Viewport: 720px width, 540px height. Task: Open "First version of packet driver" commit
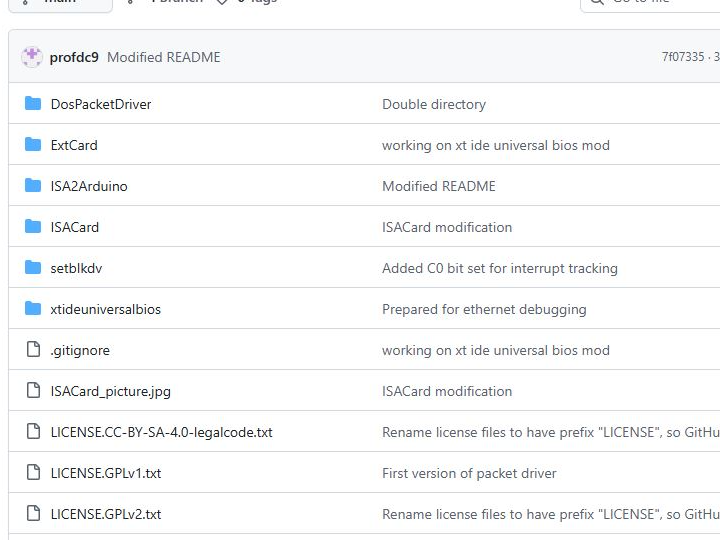pyautogui.click(x=469, y=473)
